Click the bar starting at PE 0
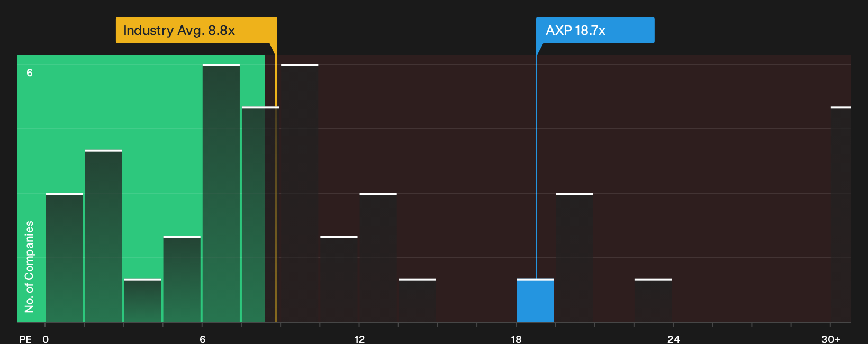This screenshot has height=344, width=868. [x=64, y=257]
